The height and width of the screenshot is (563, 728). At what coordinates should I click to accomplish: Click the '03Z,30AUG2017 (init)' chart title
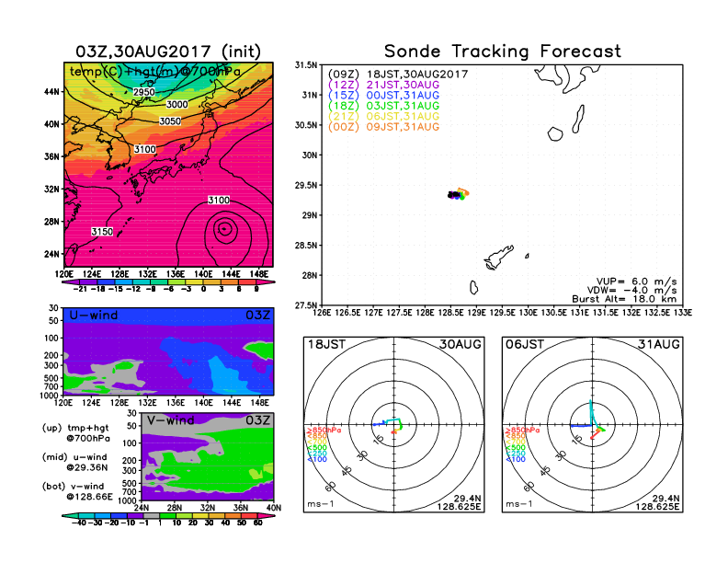click(x=168, y=52)
